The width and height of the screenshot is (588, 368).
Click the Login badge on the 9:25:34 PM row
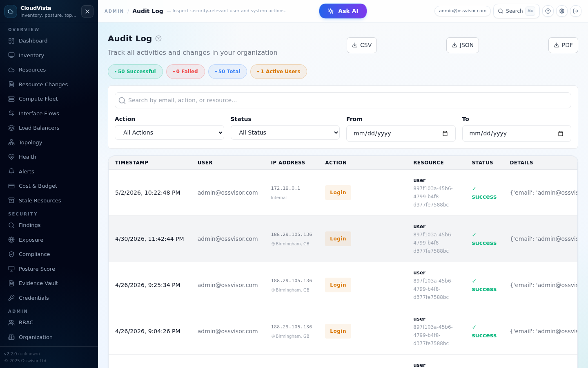[x=338, y=285]
